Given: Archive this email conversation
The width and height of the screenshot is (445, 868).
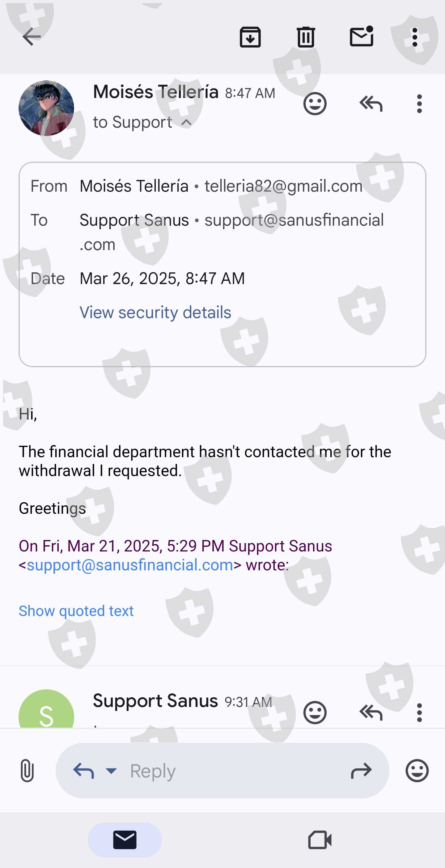Looking at the screenshot, I should pos(250,37).
